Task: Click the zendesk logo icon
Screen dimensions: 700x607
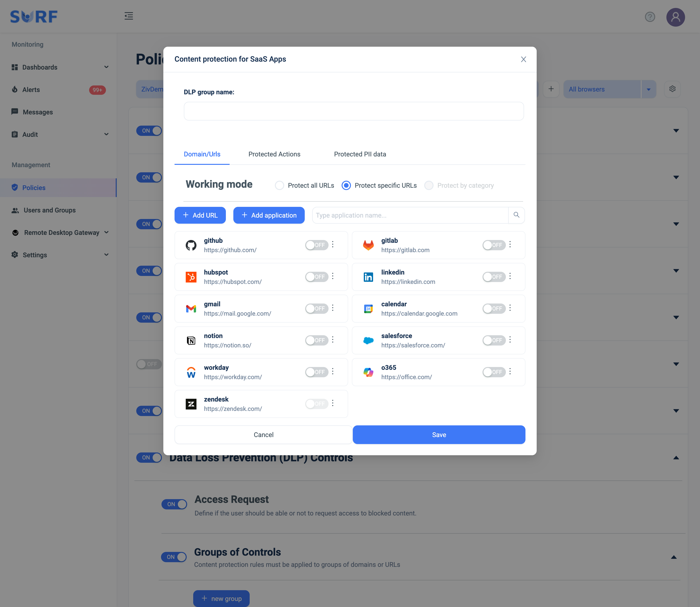Action: pos(191,404)
